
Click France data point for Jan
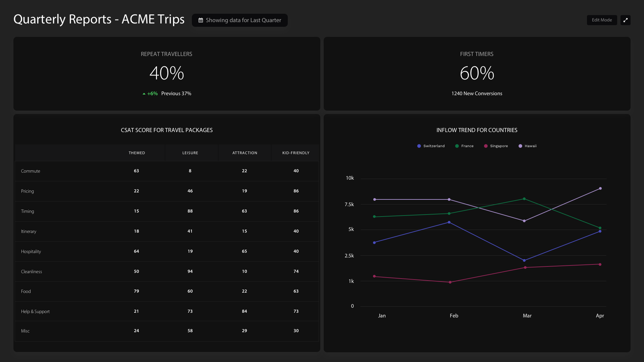tap(374, 217)
